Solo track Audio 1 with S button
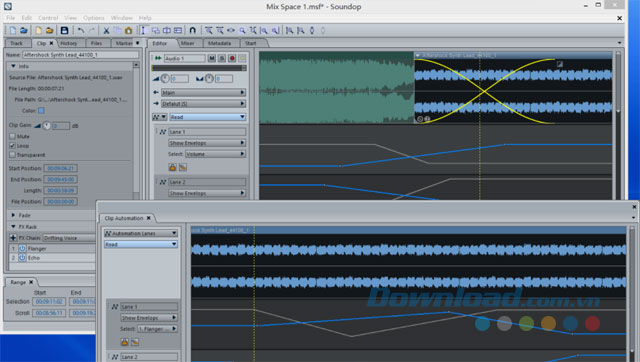 tap(222, 58)
